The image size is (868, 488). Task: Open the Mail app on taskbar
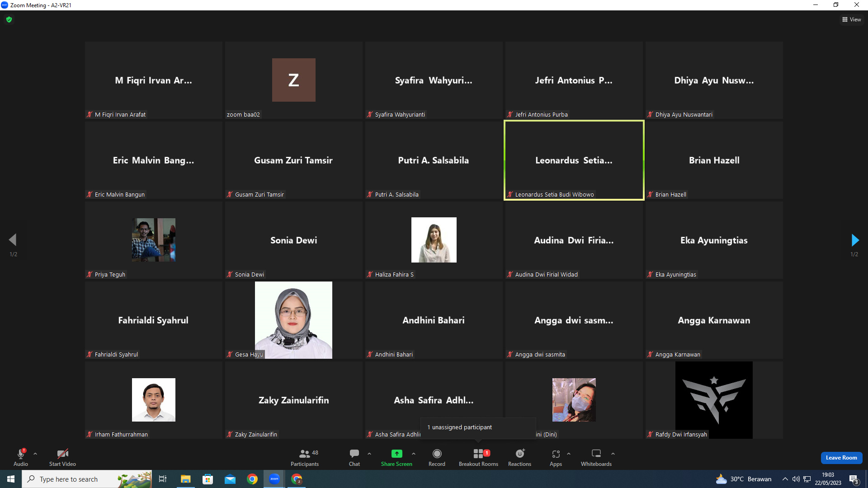(x=230, y=479)
